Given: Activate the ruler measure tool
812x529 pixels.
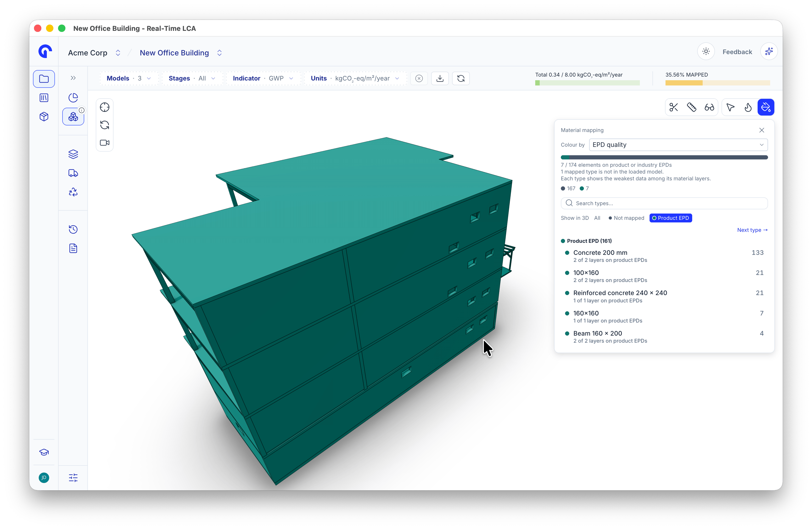Looking at the screenshot, I should pyautogui.click(x=692, y=107).
